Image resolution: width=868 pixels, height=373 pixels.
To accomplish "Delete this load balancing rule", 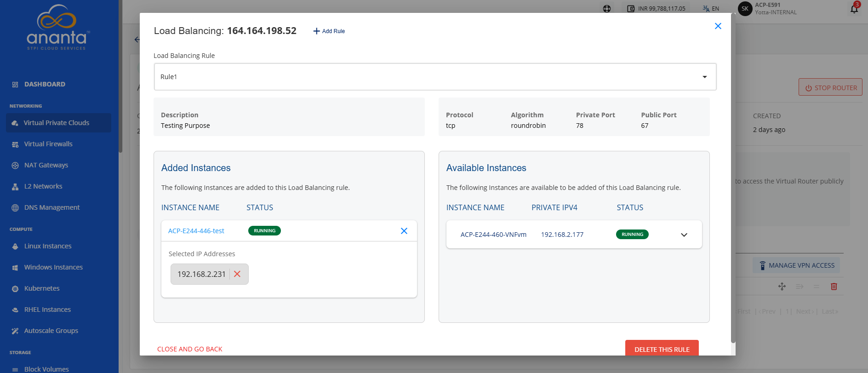I will coord(662,349).
